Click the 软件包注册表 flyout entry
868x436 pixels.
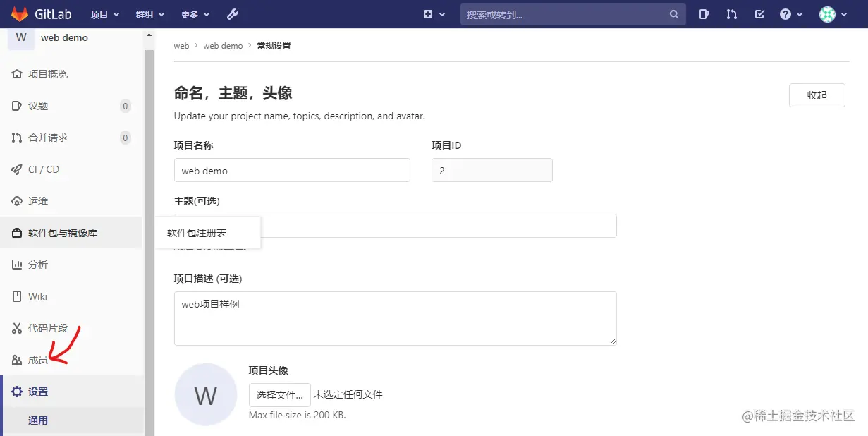click(197, 233)
